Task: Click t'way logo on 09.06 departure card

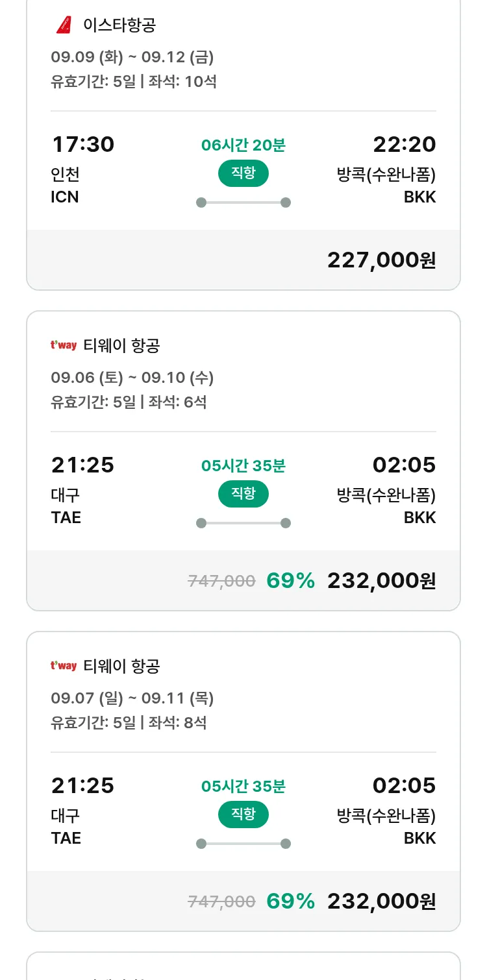Action: pyautogui.click(x=64, y=345)
